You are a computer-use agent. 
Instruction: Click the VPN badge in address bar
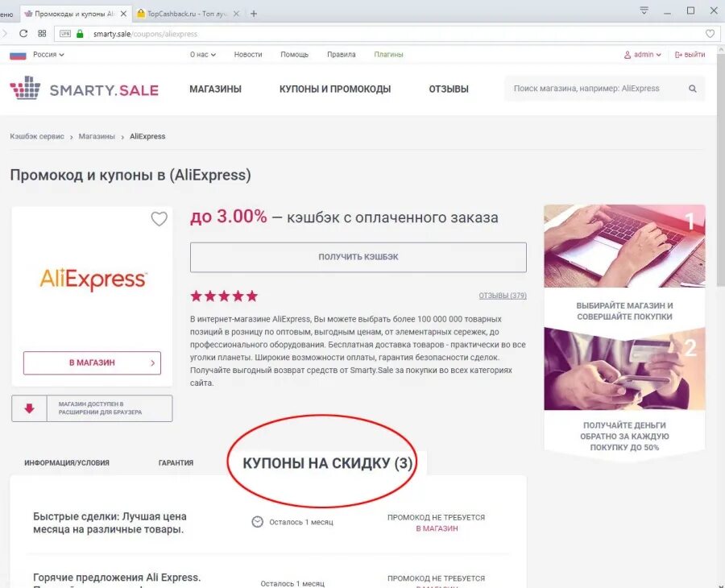click(65, 34)
